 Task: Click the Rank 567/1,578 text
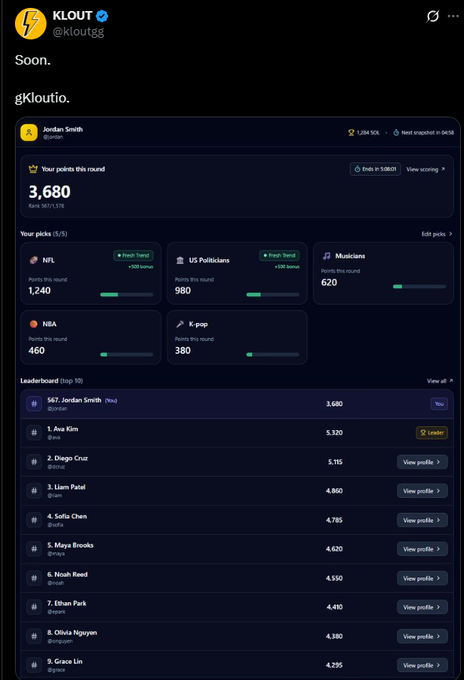coord(46,206)
